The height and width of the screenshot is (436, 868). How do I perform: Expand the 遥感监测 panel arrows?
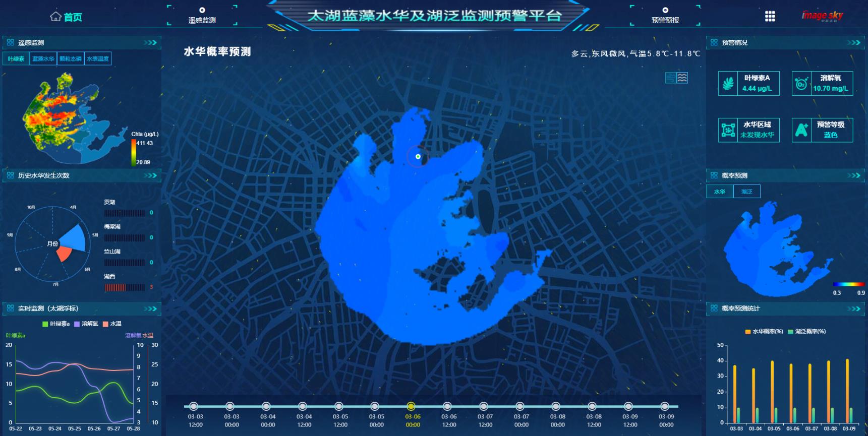pos(150,43)
